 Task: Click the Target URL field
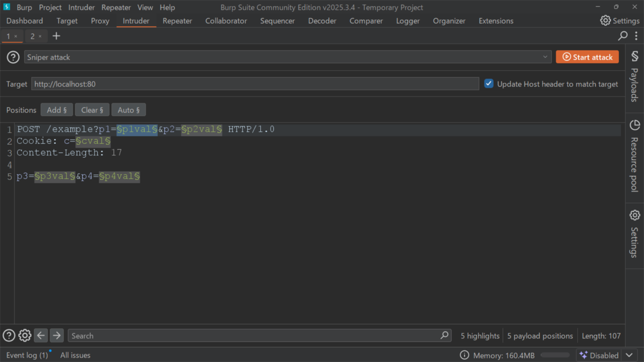pyautogui.click(x=255, y=84)
